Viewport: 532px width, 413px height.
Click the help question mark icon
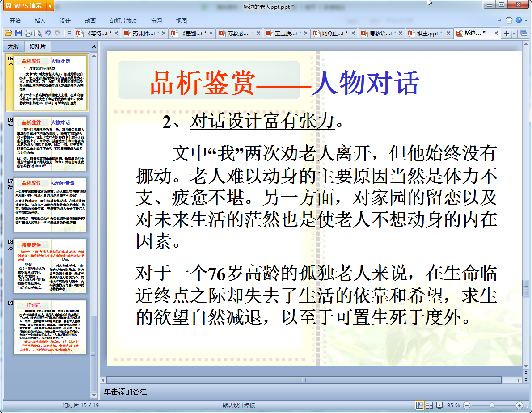click(519, 21)
